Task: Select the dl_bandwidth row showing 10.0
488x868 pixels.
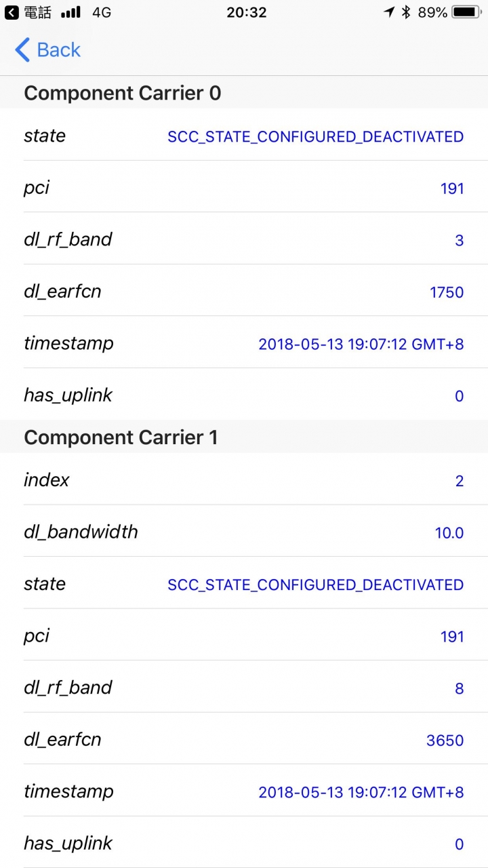Action: point(244,532)
